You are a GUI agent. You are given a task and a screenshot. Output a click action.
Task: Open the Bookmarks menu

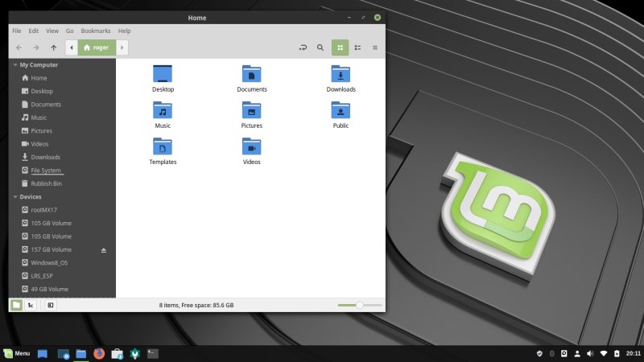pyautogui.click(x=96, y=31)
